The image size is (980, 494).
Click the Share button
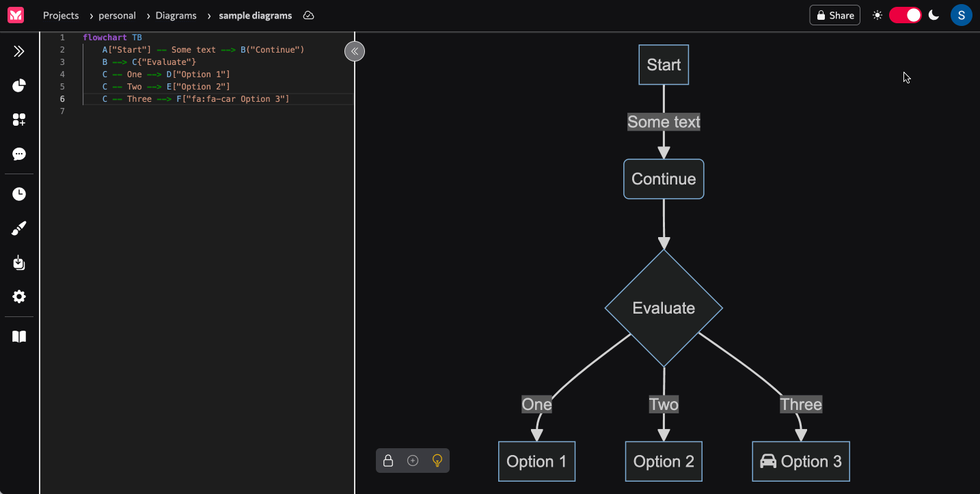click(x=834, y=14)
